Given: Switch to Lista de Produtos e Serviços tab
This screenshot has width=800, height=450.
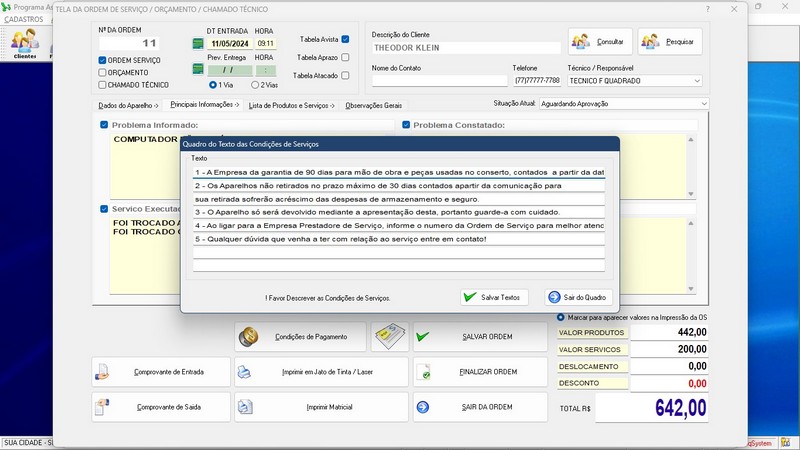Looking at the screenshot, I should tap(289, 105).
